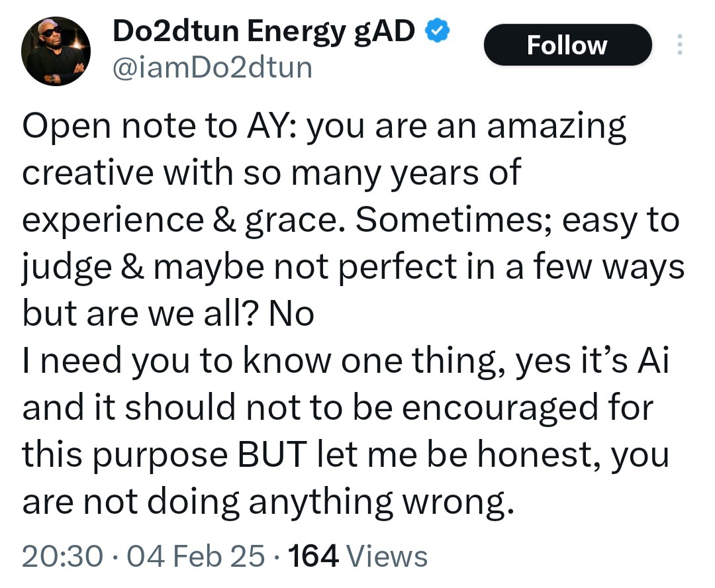Open the Do2dtun Energy gAD display name
Screen dimensions: 715x588
click(263, 32)
